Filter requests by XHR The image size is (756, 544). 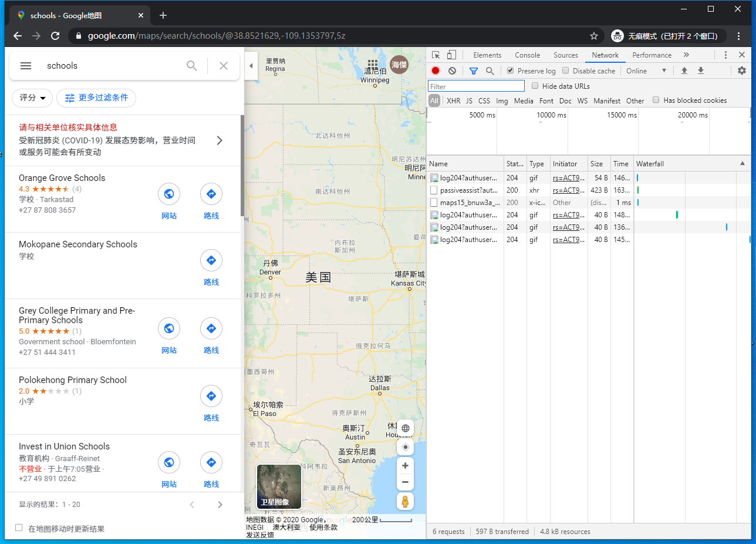click(453, 101)
